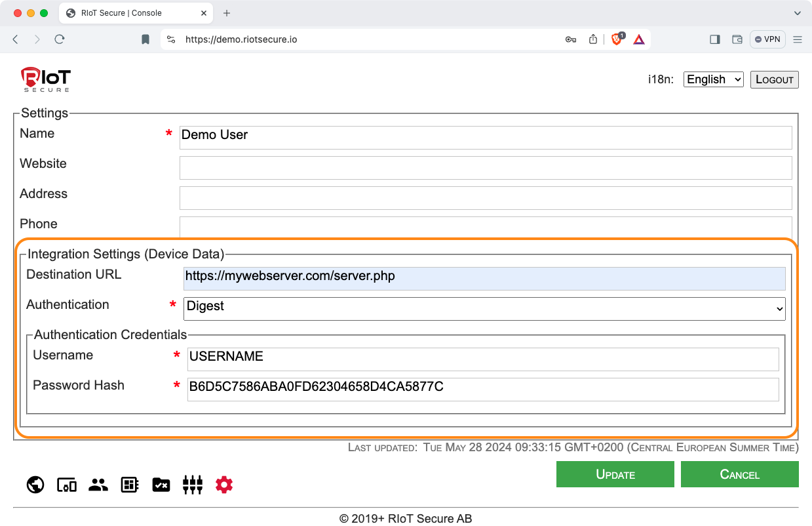
Task: Click into the Destination URL field
Action: pyautogui.click(x=484, y=278)
